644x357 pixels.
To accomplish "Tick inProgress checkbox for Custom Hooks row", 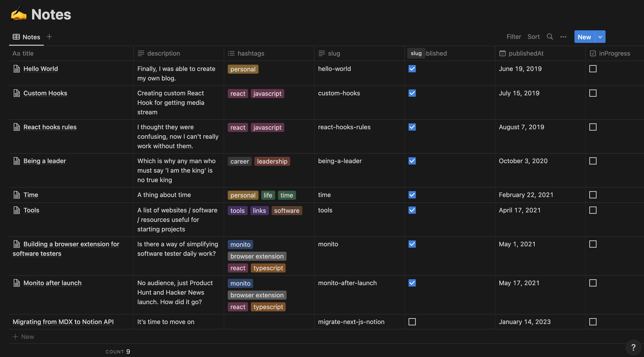I will pos(593,93).
